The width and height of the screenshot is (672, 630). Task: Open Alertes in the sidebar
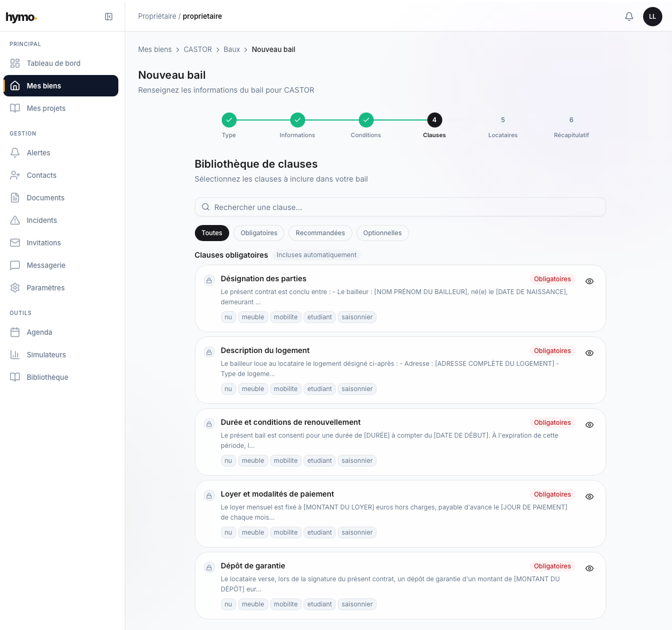click(39, 153)
